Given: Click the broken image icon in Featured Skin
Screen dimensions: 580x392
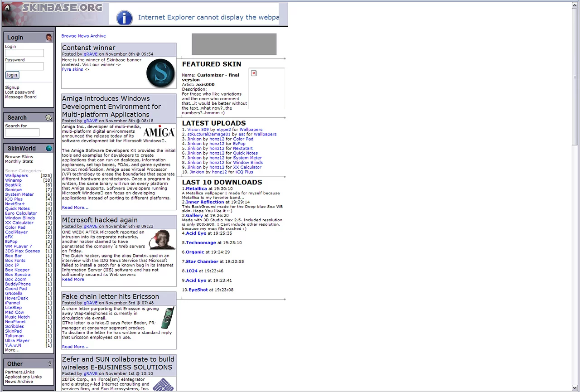Looking at the screenshot, I should point(254,73).
